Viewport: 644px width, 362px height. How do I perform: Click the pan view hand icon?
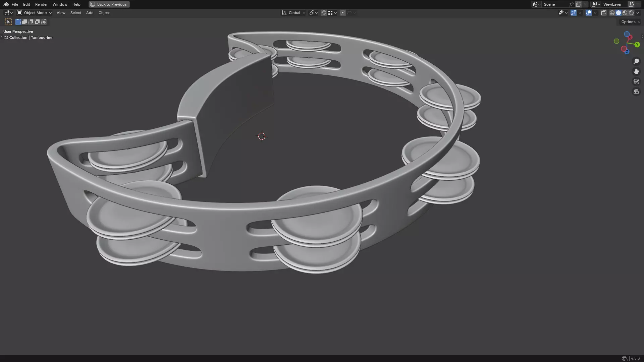[x=636, y=71]
